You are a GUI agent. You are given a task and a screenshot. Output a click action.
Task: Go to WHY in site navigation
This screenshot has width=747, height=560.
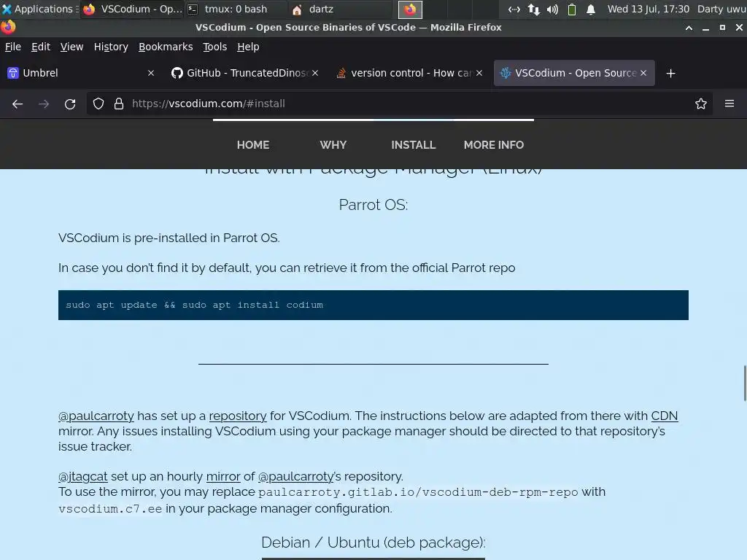pyautogui.click(x=333, y=145)
